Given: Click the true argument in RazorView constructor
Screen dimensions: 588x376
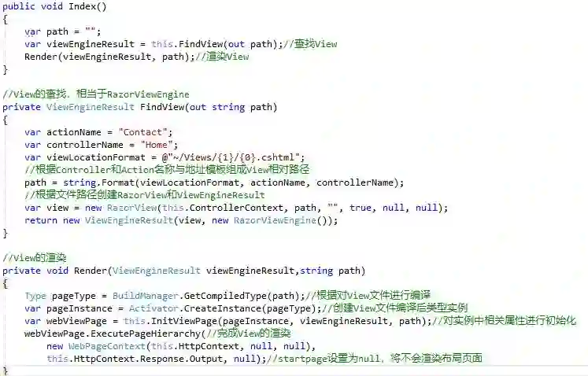Looking at the screenshot, I should [360, 208].
